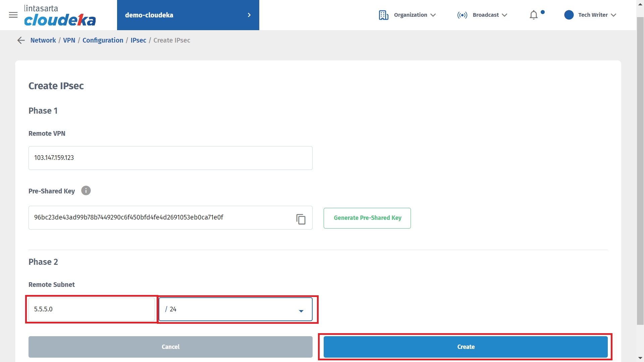Click the Broadcast signal icon

tap(462, 15)
